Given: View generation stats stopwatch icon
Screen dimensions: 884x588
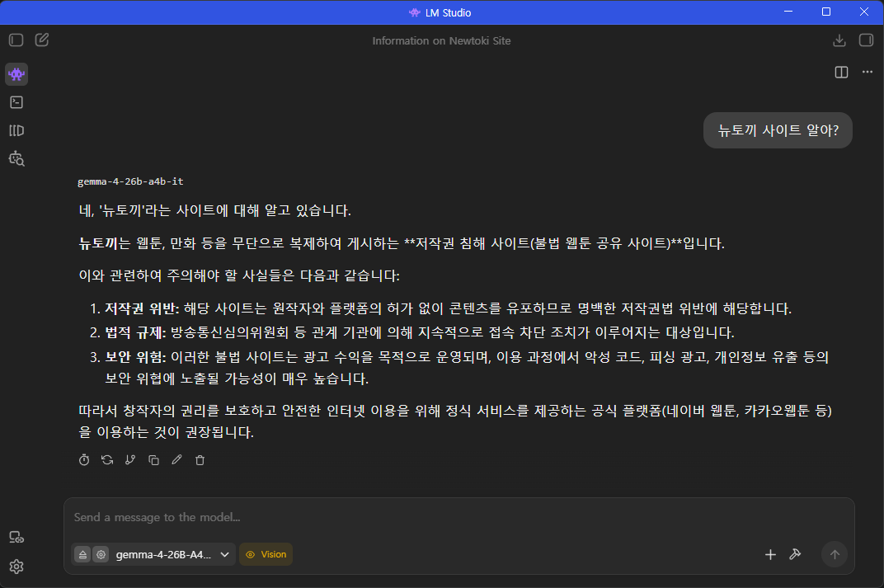Looking at the screenshot, I should (x=84, y=460).
